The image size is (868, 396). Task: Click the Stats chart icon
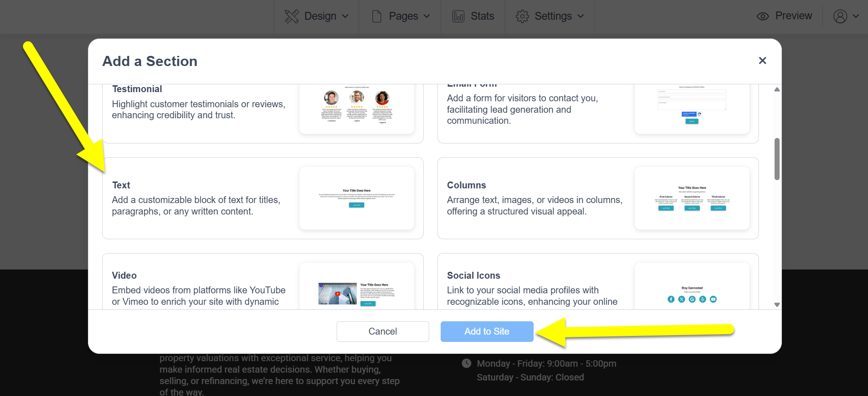point(458,16)
